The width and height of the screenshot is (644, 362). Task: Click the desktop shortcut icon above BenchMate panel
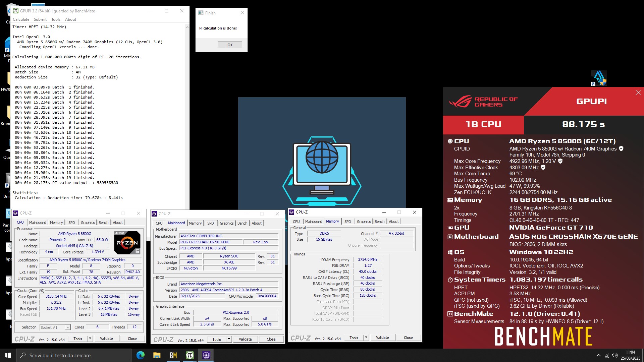tap(599, 78)
